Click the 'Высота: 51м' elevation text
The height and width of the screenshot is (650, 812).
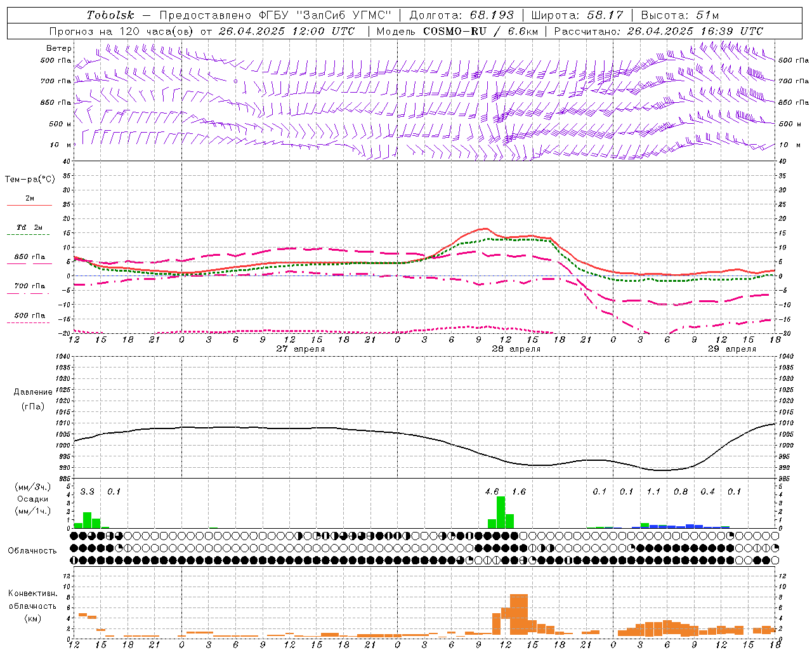(680, 15)
